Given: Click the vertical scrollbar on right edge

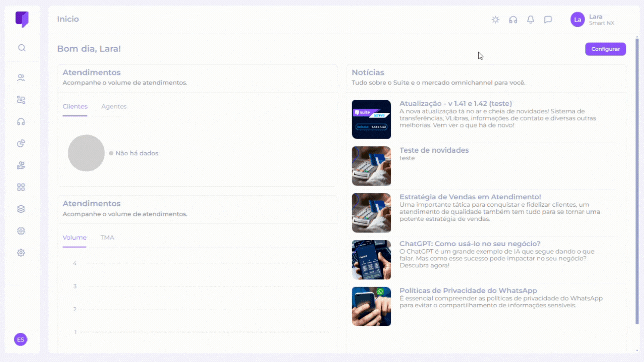Looking at the screenshot, I should click(x=637, y=181).
